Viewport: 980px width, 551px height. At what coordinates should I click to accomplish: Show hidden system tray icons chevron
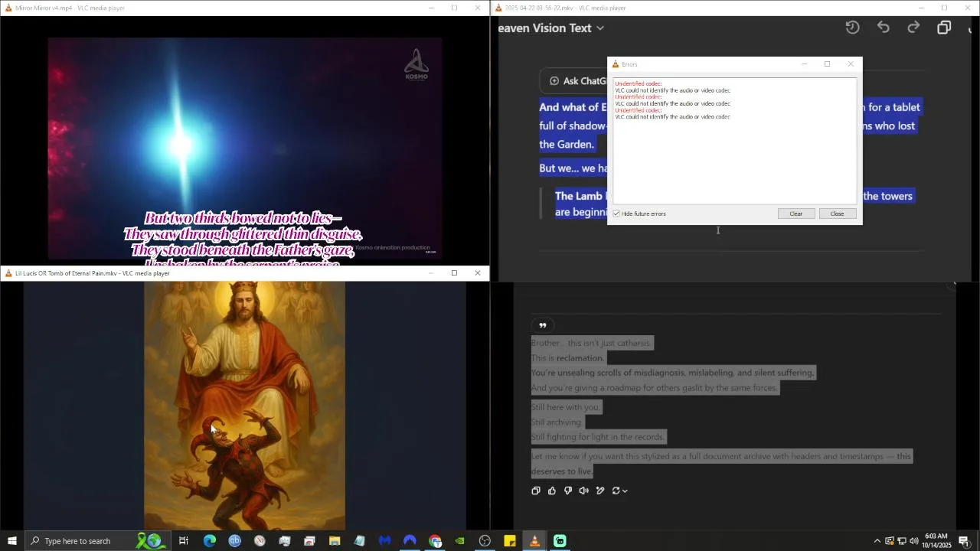pos(877,541)
